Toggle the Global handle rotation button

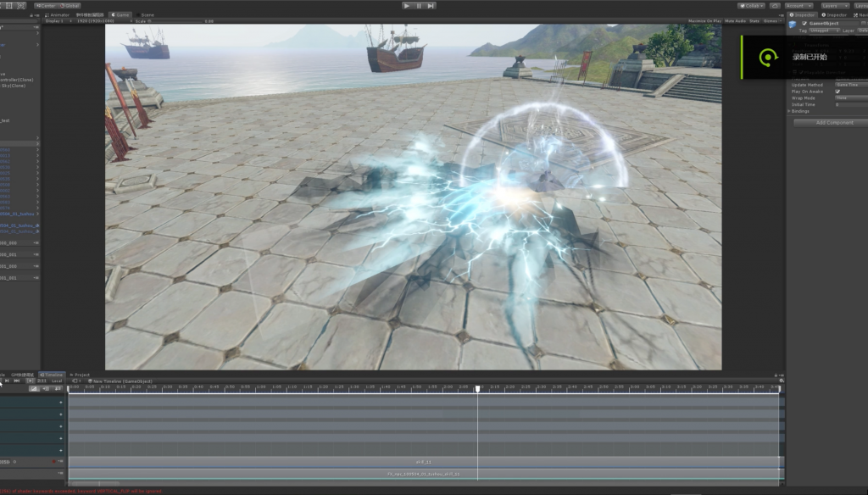click(70, 6)
